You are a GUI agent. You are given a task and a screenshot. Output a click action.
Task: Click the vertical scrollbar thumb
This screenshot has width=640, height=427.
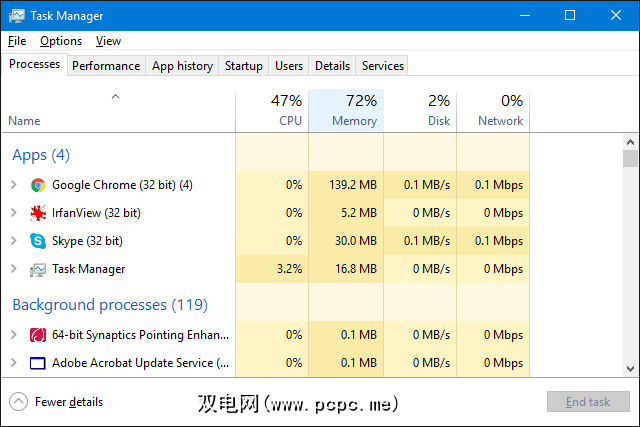pos(630,158)
